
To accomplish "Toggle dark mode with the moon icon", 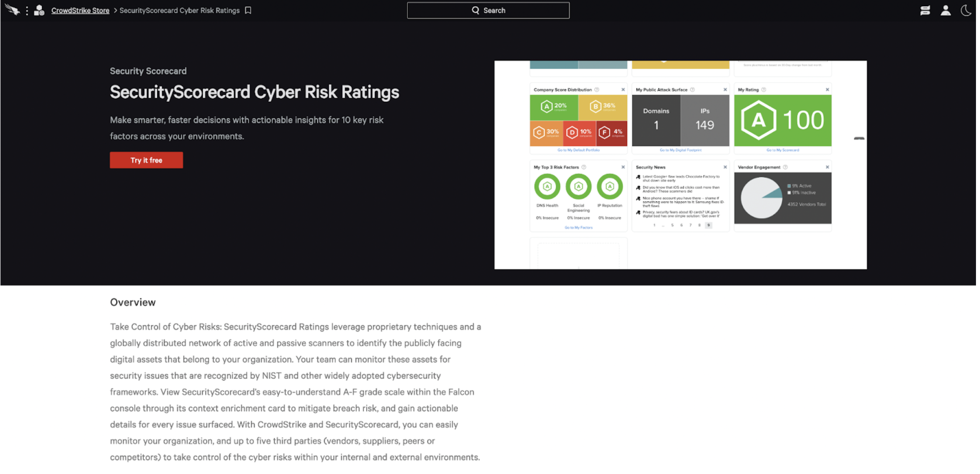I will (966, 10).
